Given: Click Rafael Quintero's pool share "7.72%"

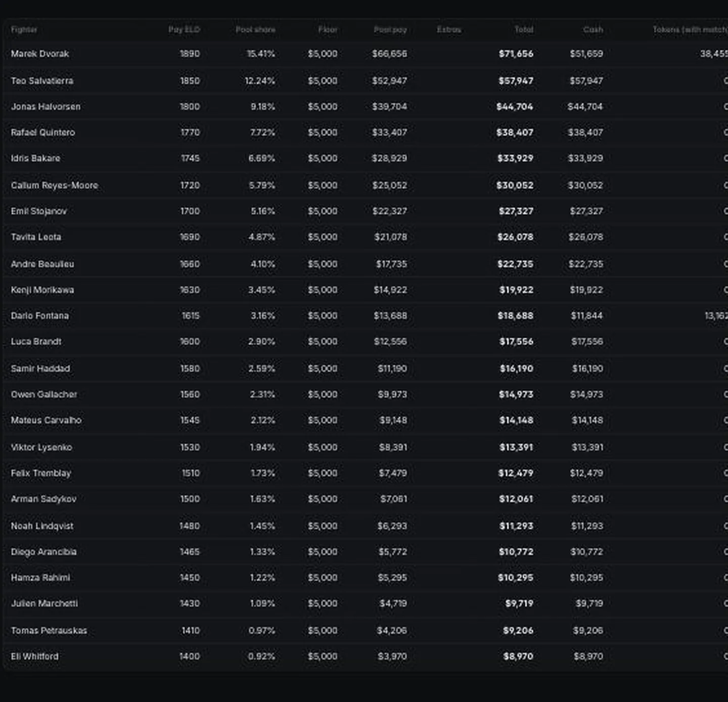Looking at the screenshot, I should point(262,132).
